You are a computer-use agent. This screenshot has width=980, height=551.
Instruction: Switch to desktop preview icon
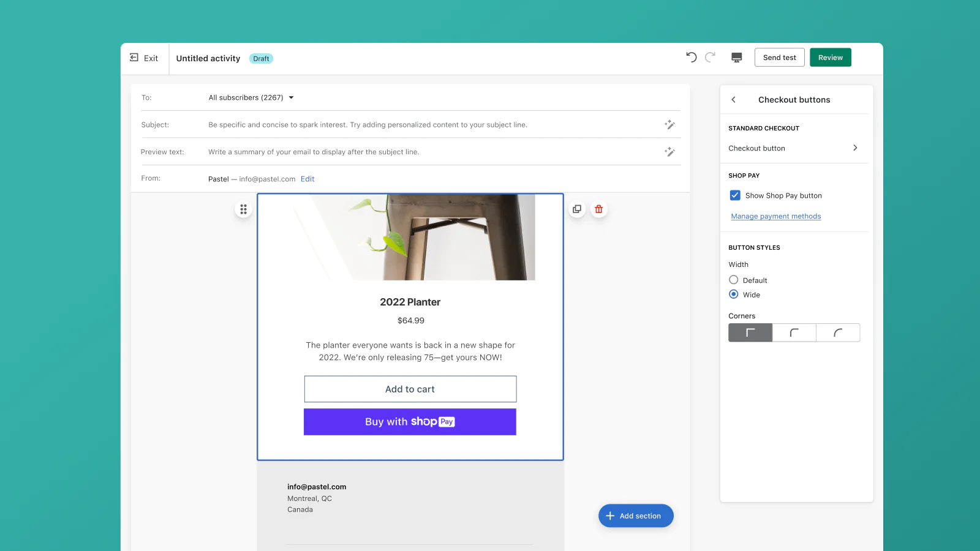pos(737,58)
